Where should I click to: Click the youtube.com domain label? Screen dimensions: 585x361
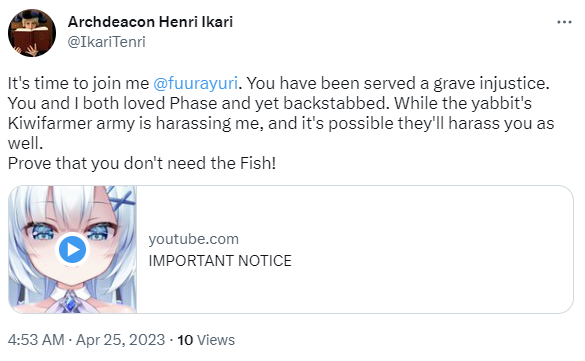[194, 239]
